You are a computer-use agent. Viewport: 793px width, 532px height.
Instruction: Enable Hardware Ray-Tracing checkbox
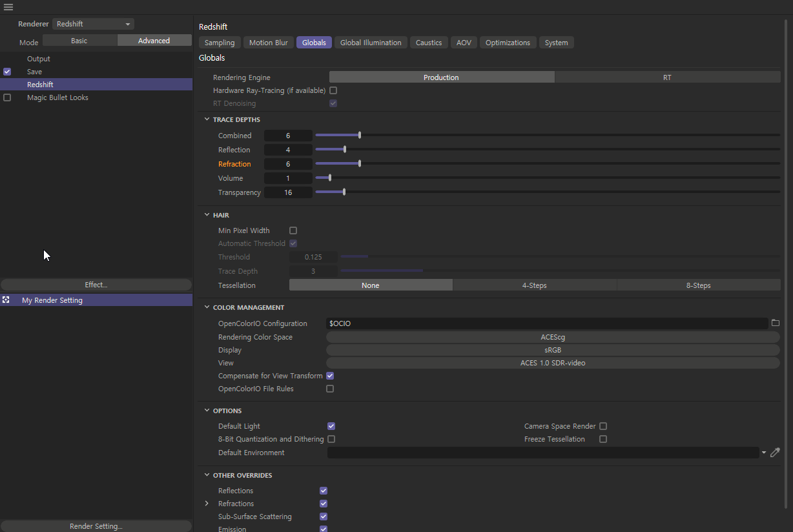(333, 90)
